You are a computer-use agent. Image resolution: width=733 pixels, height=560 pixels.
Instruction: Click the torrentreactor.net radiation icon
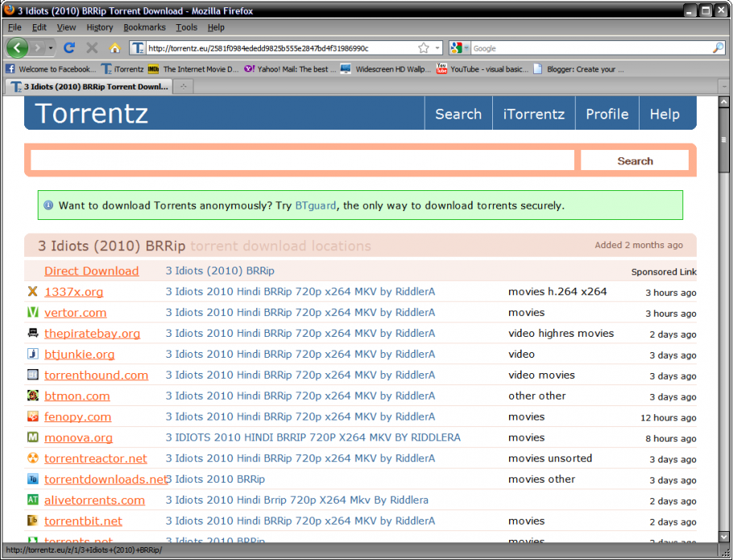pyautogui.click(x=33, y=458)
